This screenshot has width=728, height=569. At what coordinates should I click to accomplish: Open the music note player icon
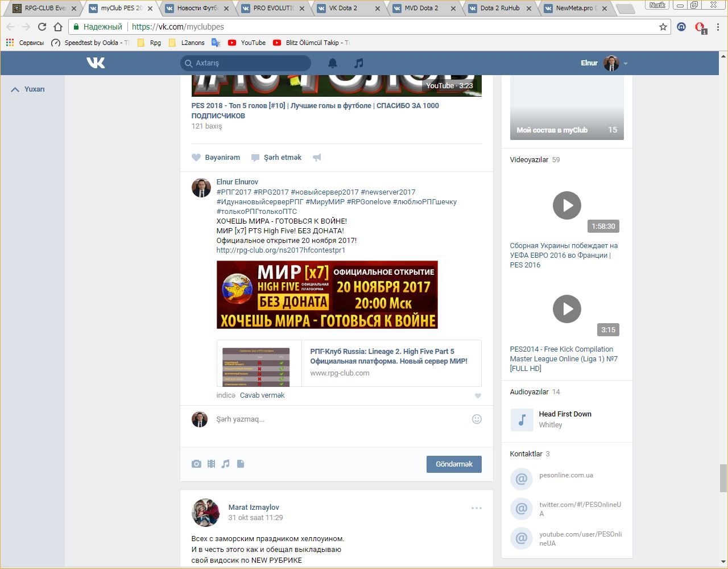(358, 63)
